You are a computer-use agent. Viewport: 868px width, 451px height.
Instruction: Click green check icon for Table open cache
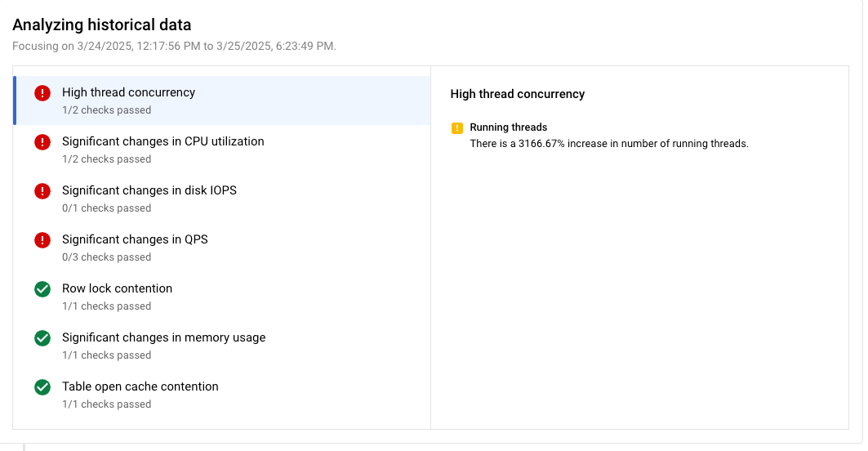(42, 387)
